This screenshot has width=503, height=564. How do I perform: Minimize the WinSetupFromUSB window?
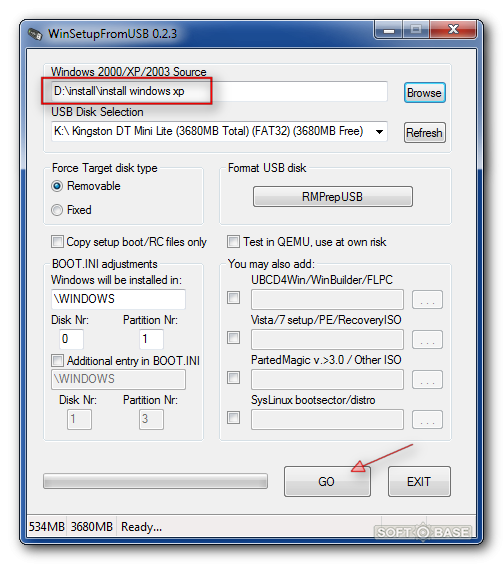[389, 30]
